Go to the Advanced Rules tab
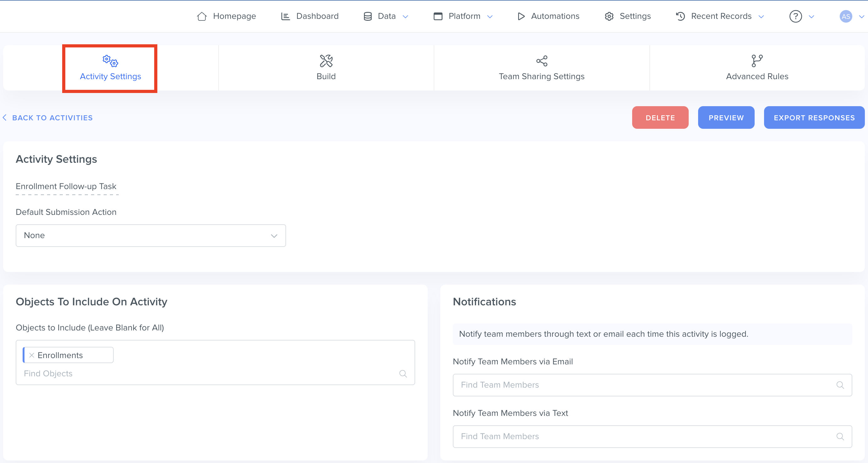The height and width of the screenshot is (463, 868). tap(757, 68)
